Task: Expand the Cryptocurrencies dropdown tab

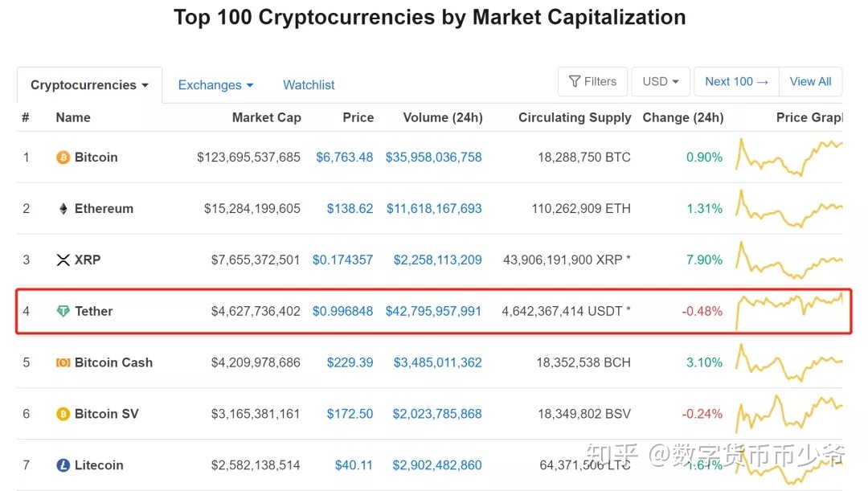Action: pos(89,85)
